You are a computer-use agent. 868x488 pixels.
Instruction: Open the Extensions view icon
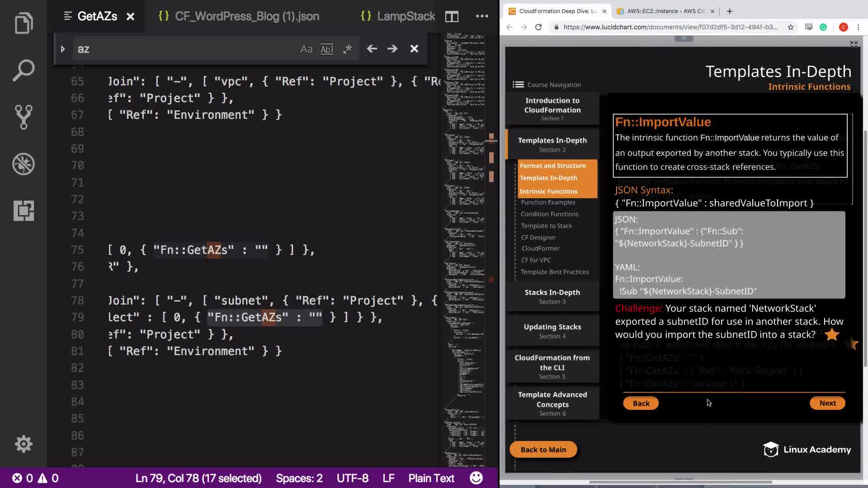(24, 211)
